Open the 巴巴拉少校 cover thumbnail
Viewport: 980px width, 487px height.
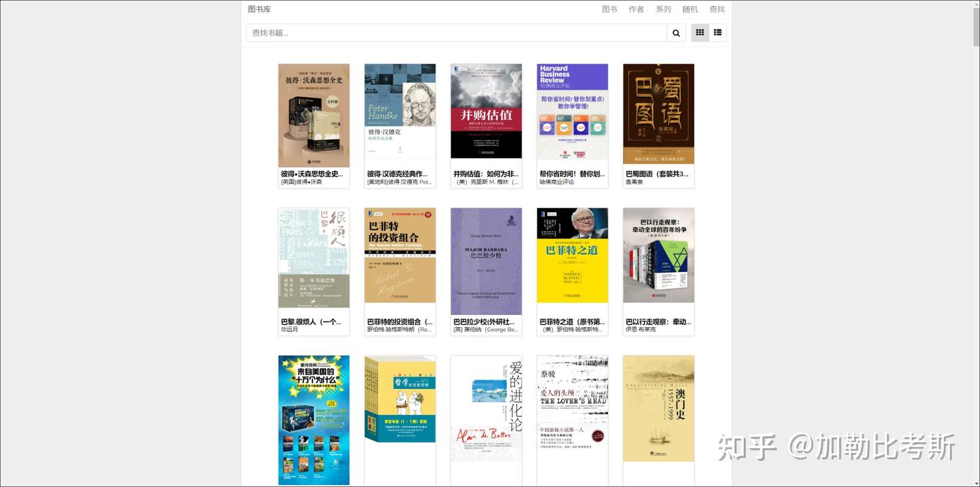click(x=486, y=255)
